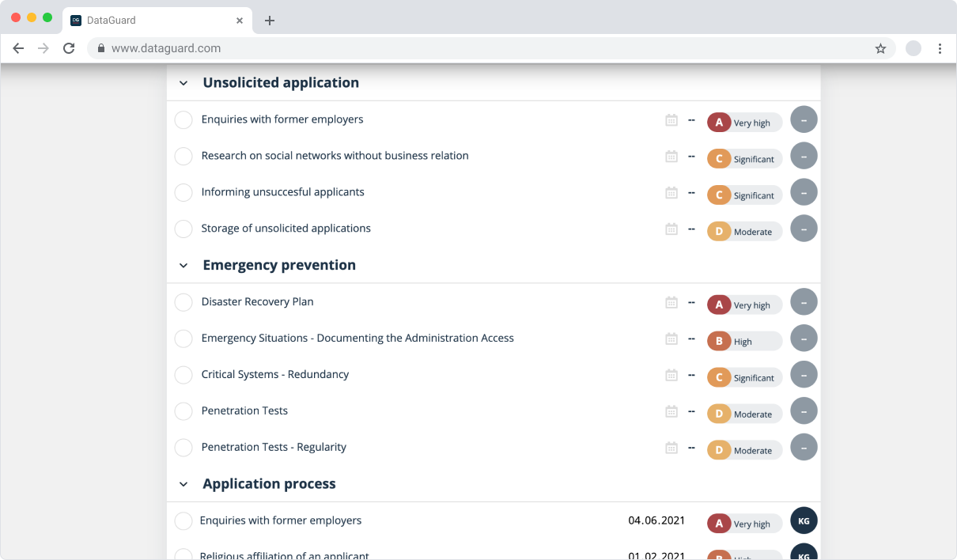Check off Disaster Recovery Plan task

point(183,302)
